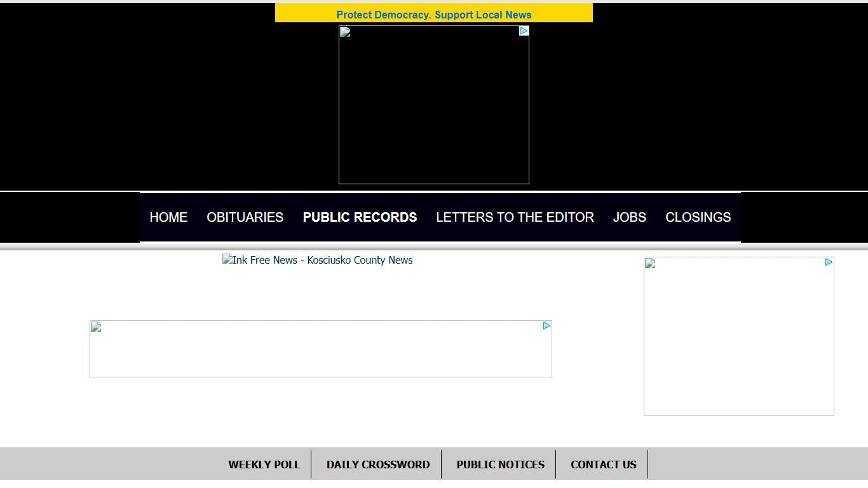
Task: Open the CONTACT US page
Action: [x=603, y=464]
